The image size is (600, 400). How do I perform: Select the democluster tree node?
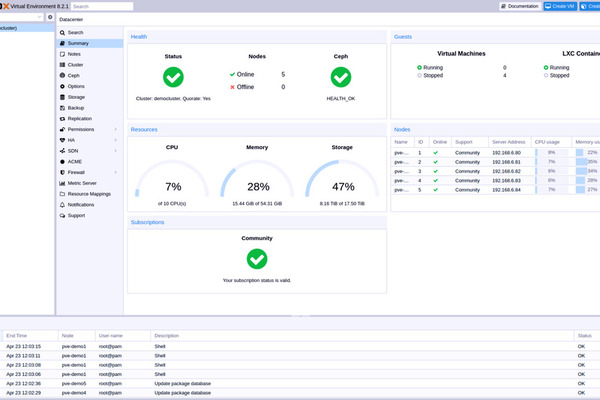click(27, 28)
